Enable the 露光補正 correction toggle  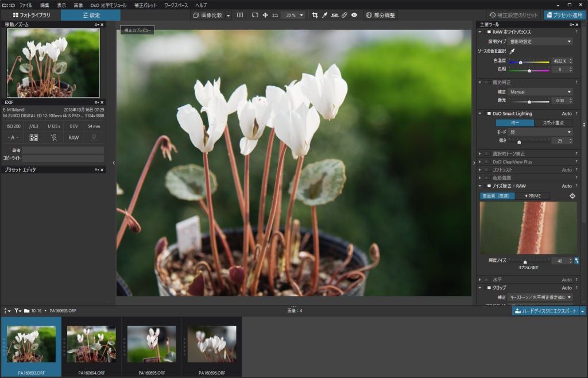click(488, 82)
